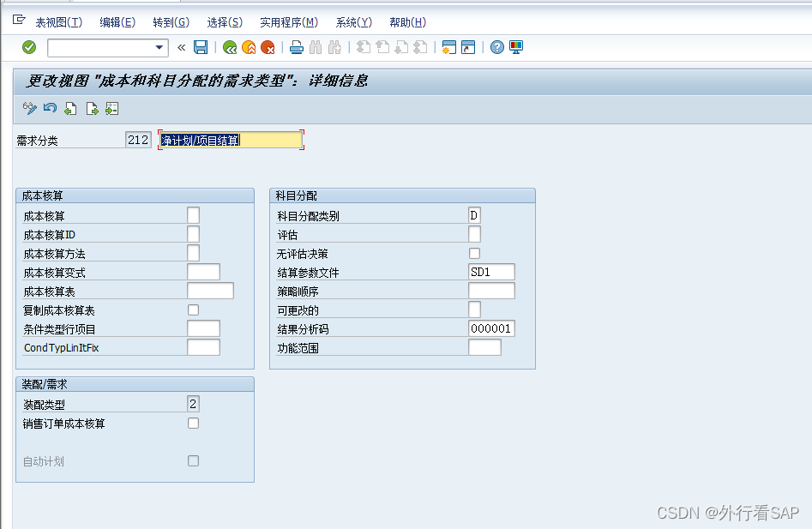Open the 实用程序(M) menu

tap(289, 22)
